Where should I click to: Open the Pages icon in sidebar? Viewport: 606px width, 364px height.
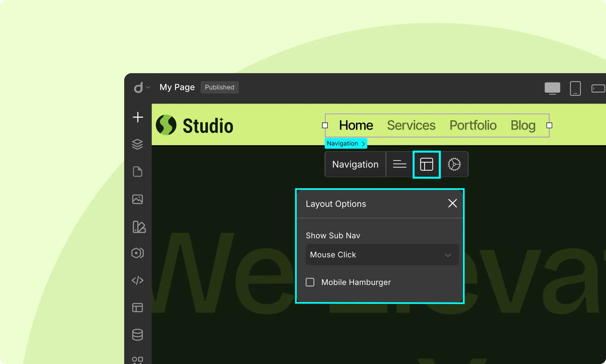(138, 171)
